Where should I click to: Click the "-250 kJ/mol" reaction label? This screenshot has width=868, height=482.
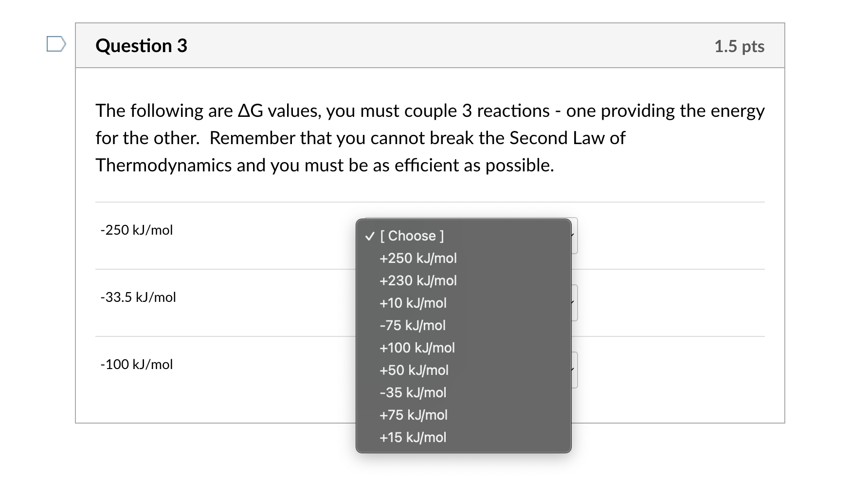(136, 230)
